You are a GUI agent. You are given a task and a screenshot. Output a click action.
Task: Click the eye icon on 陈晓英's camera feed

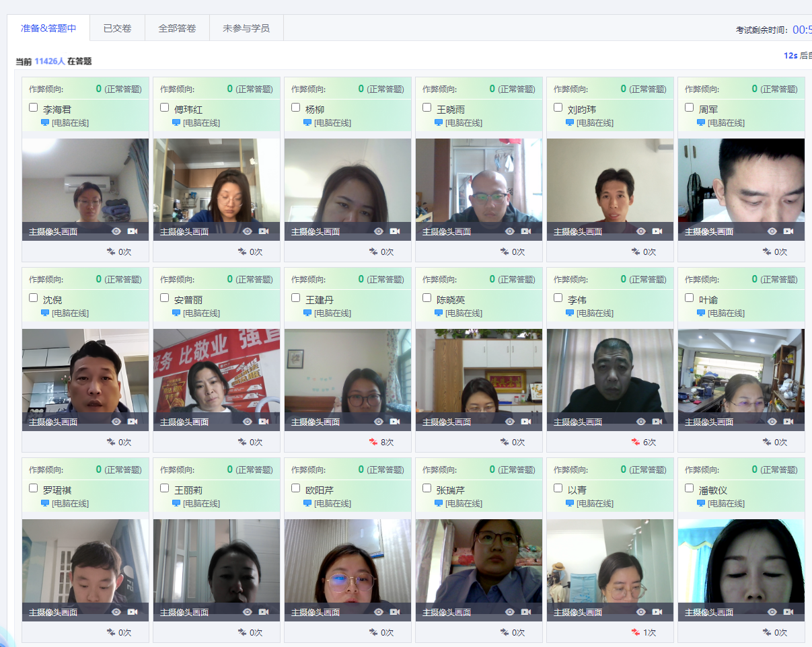pyautogui.click(x=510, y=422)
